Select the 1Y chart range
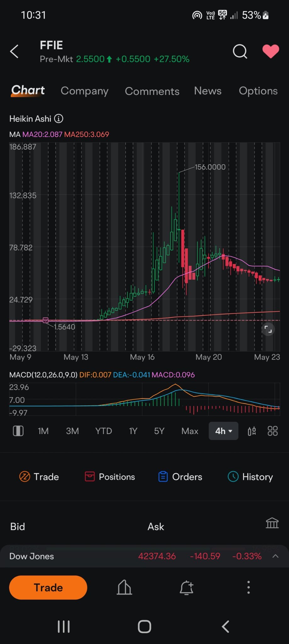Image resolution: width=289 pixels, height=644 pixels. click(x=133, y=431)
